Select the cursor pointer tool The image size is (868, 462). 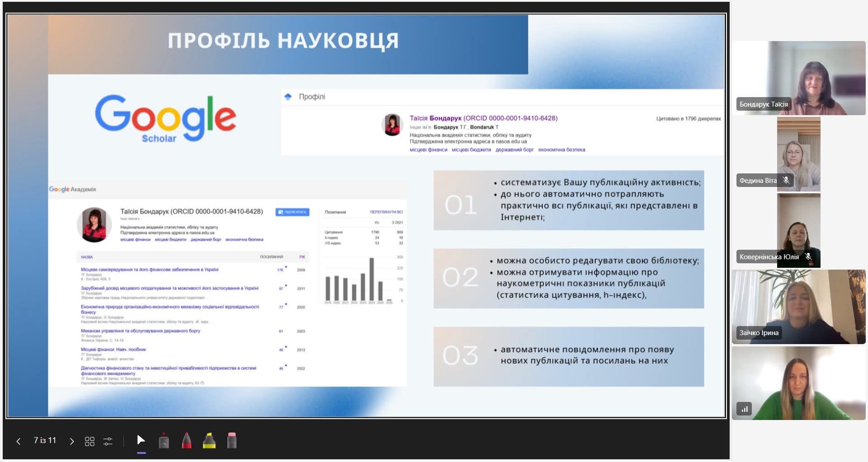pos(141,440)
